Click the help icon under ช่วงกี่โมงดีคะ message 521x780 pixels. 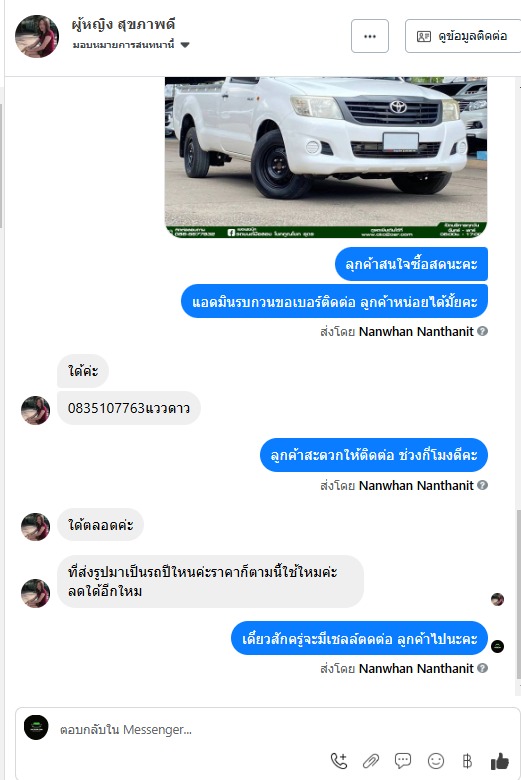click(x=482, y=485)
